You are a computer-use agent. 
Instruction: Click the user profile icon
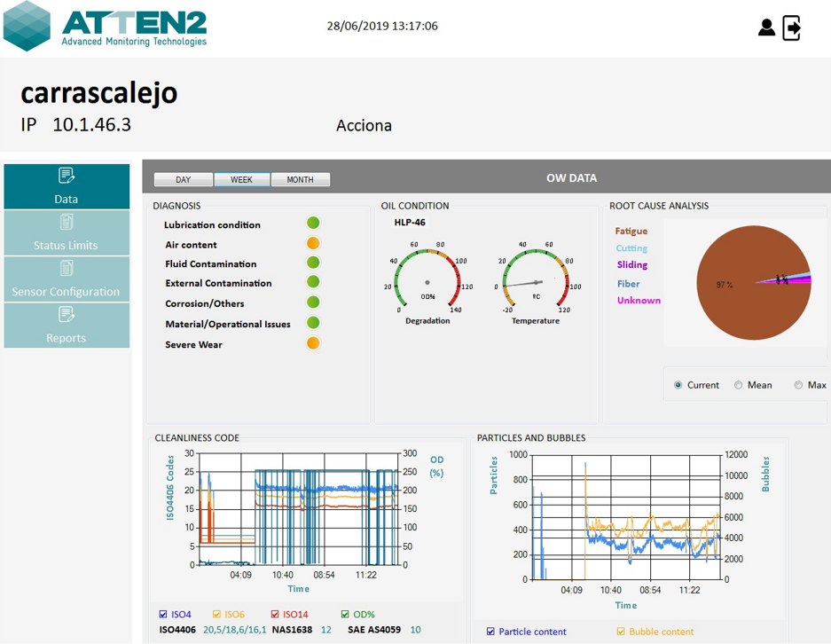point(766,27)
